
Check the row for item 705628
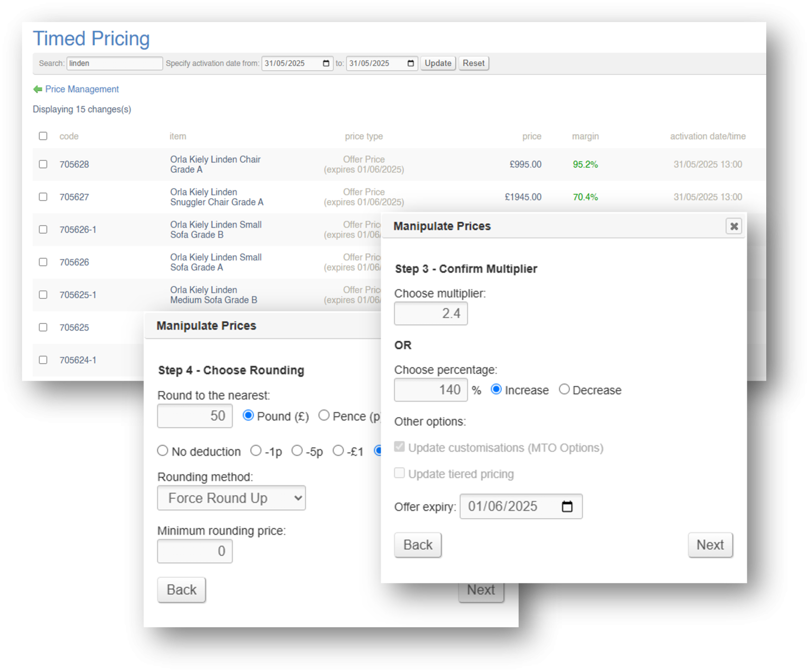pos(43,164)
